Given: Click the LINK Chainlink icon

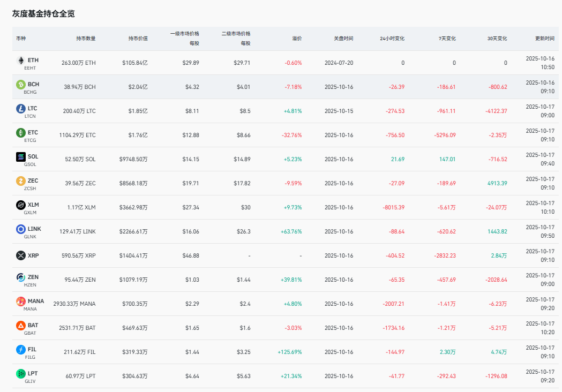Looking at the screenshot, I should [21, 229].
